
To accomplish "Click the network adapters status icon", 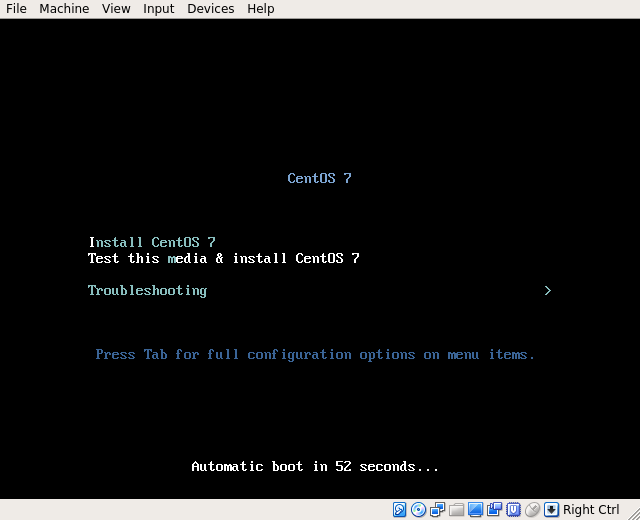I will coord(438,509).
